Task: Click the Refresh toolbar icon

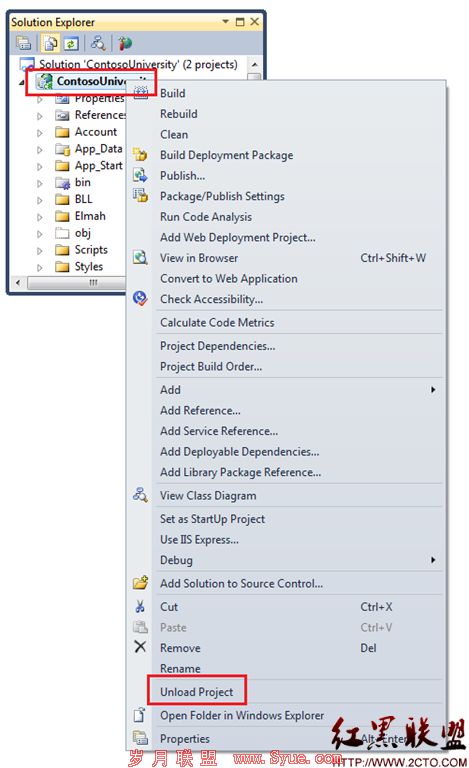Action: click(71, 44)
